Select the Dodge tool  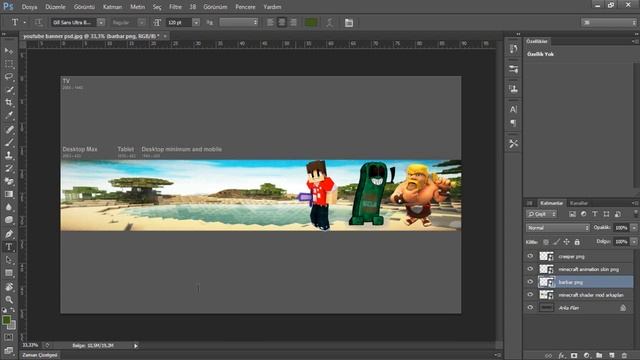(x=9, y=220)
